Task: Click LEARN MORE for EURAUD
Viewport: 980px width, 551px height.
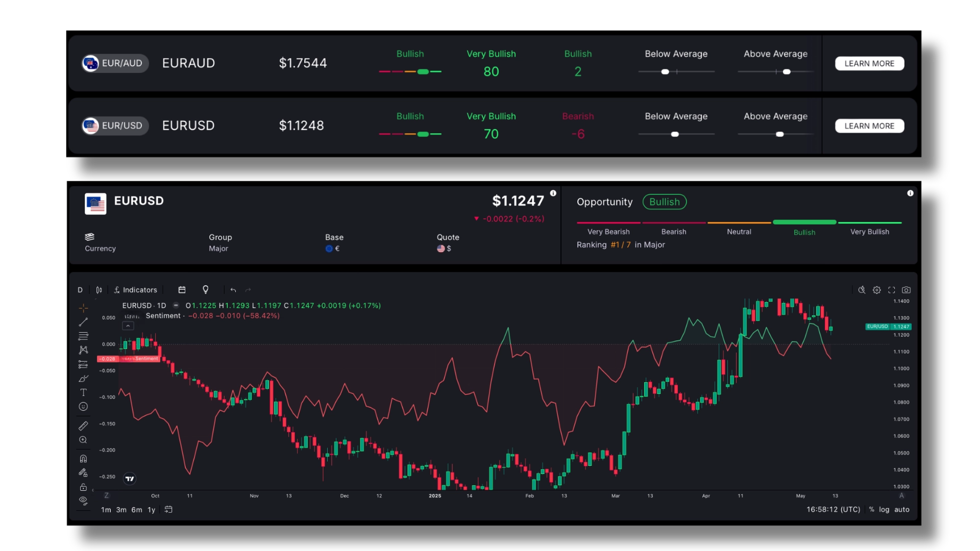Action: [x=869, y=63]
